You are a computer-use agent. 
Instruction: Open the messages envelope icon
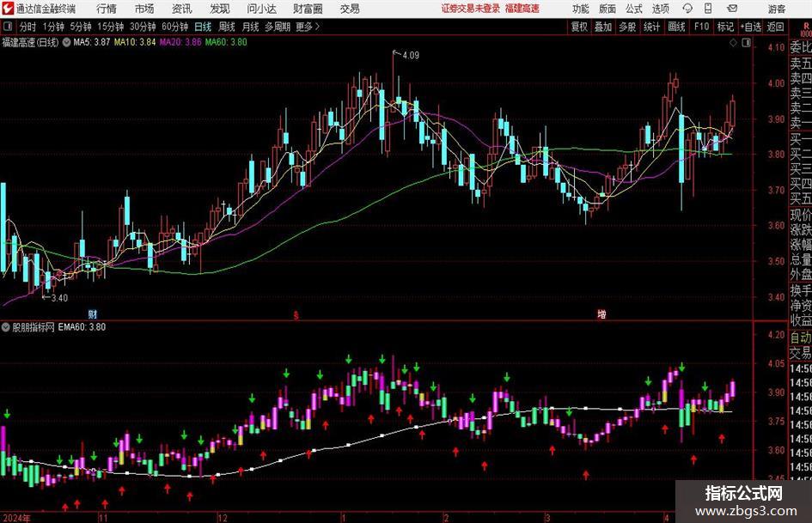coord(732,9)
